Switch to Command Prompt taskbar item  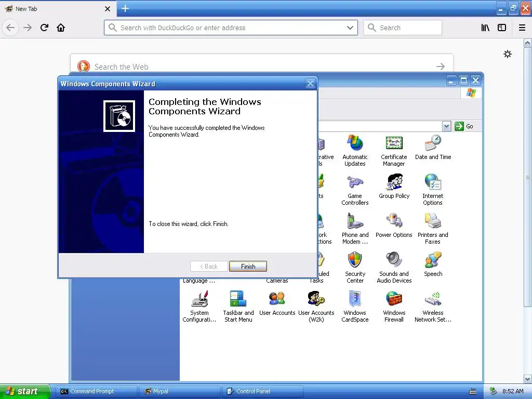(96, 391)
